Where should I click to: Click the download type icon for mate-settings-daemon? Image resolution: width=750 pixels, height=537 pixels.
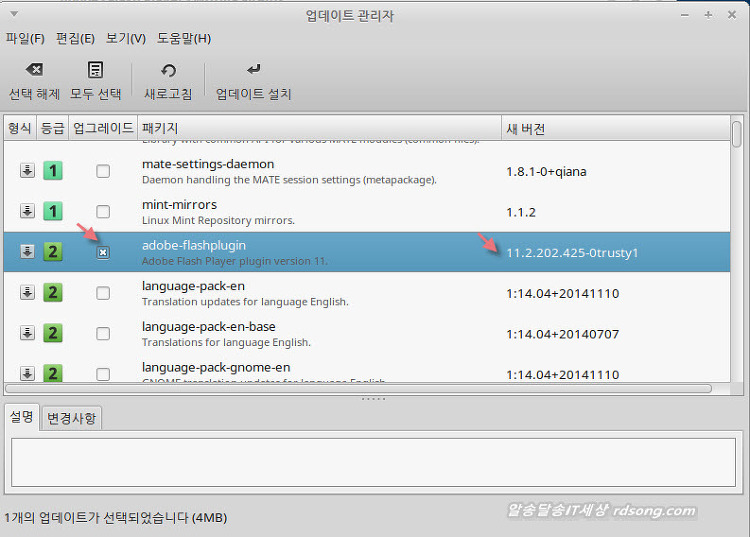27,171
